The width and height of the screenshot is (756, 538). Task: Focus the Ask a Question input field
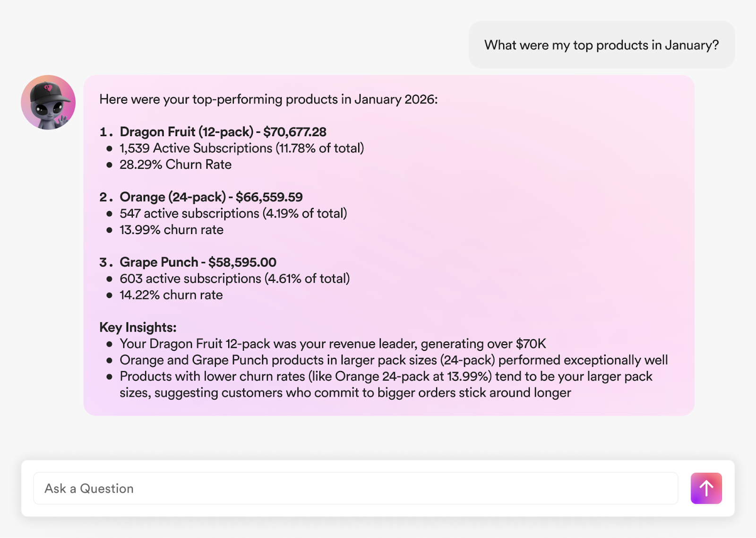[x=355, y=488]
